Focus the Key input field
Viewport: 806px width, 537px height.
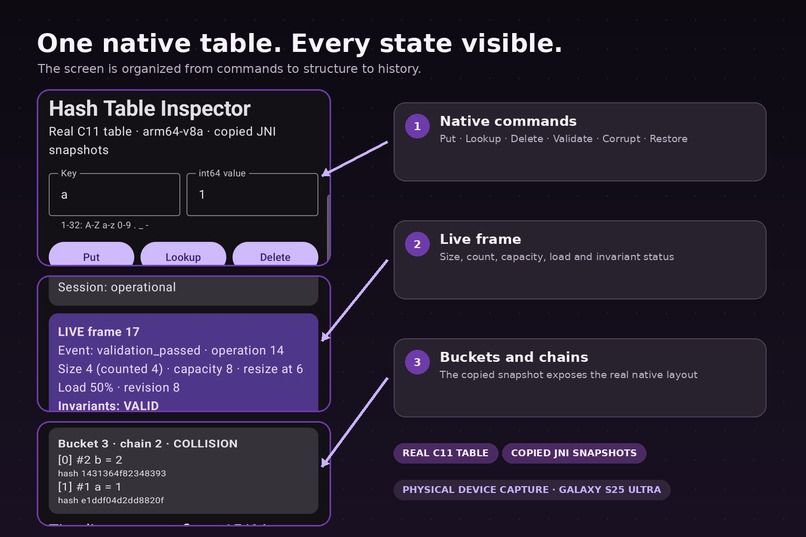114,194
